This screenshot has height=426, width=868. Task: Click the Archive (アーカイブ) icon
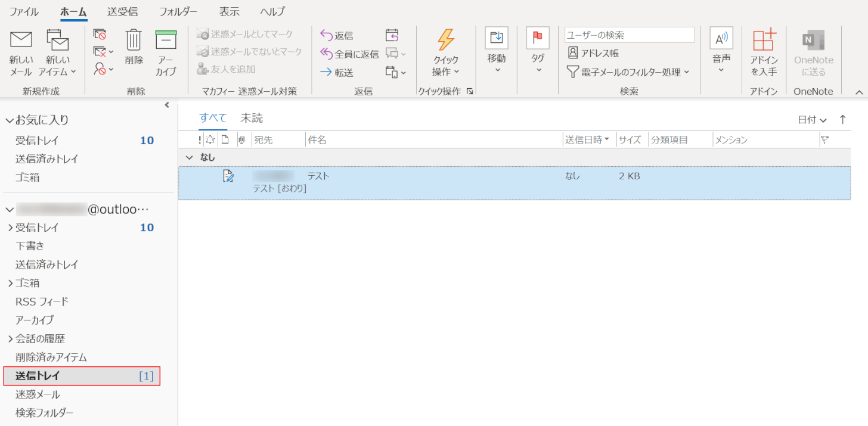166,41
